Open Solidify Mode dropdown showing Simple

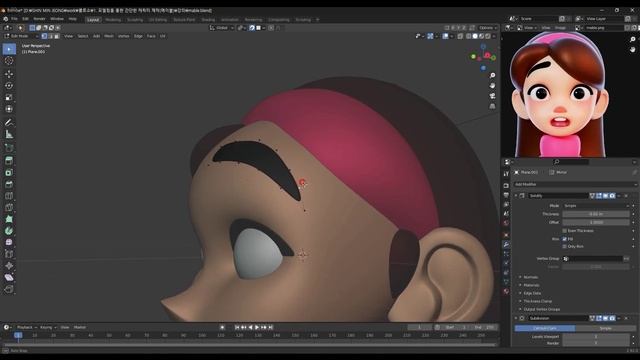point(596,206)
